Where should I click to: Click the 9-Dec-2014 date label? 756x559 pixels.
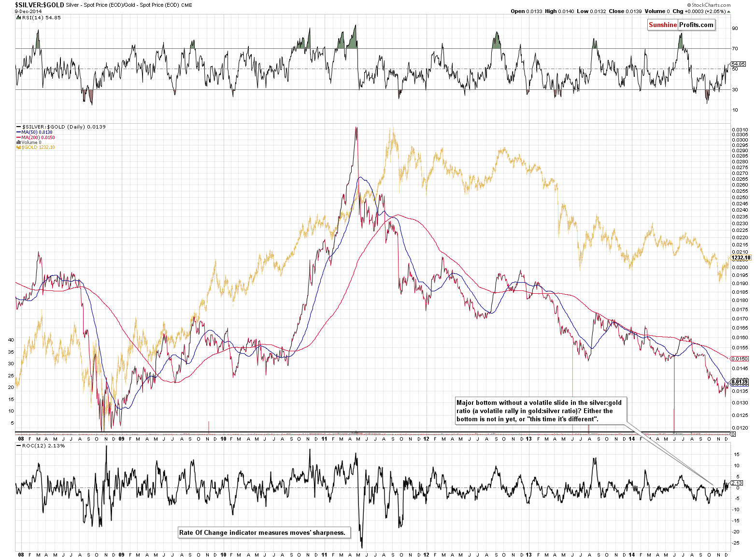click(28, 11)
